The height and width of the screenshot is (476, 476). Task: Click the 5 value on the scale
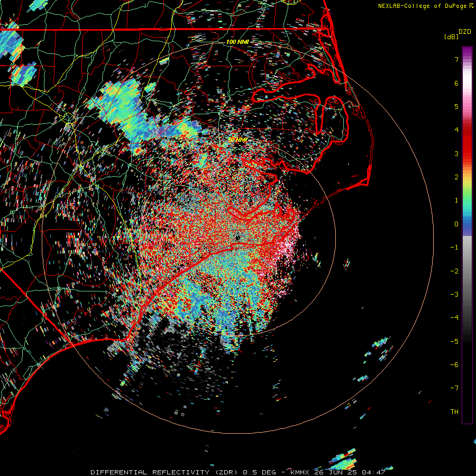pyautogui.click(x=456, y=106)
